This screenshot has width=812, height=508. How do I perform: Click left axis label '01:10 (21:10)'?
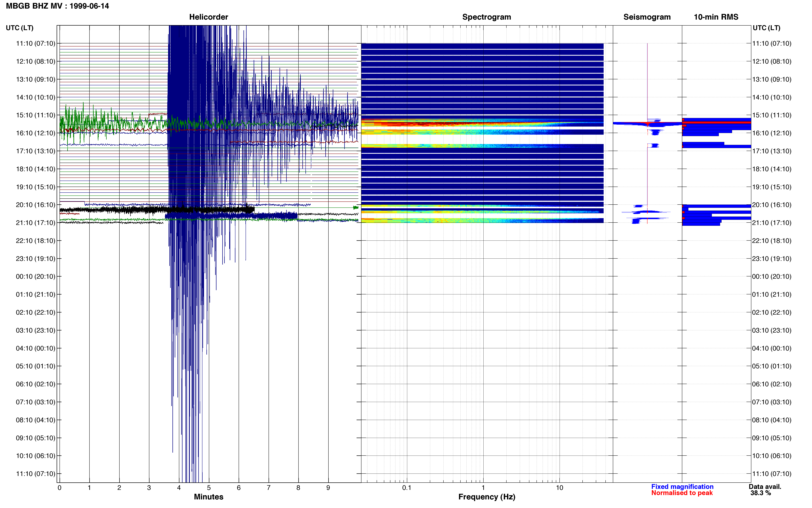click(x=36, y=295)
